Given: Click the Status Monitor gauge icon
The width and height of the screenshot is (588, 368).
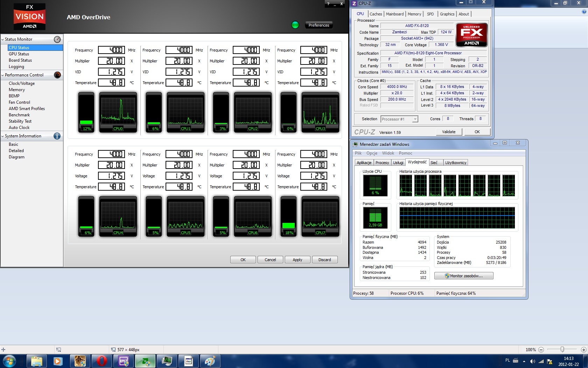Looking at the screenshot, I should pos(57,39).
